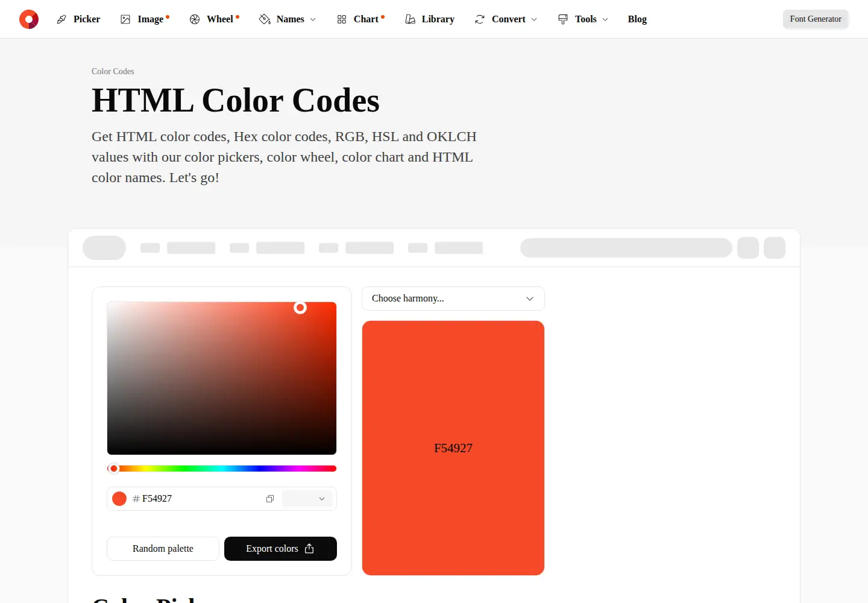
Task: Click the hue slider handle
Action: pos(113,469)
